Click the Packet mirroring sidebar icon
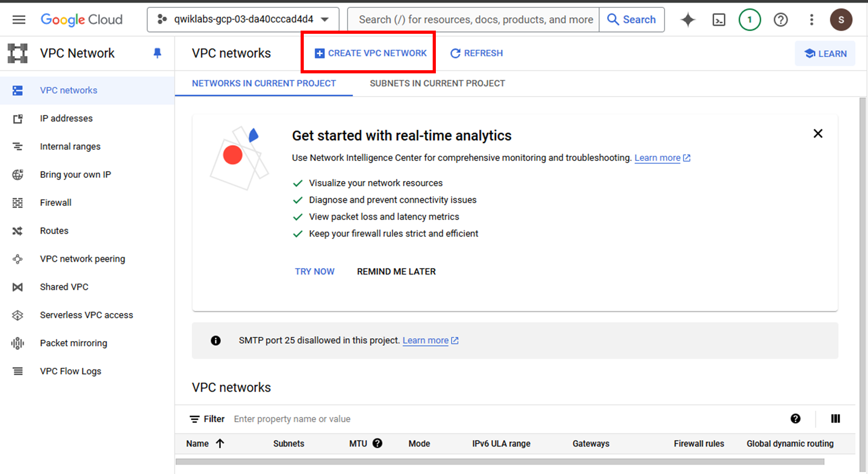This screenshot has width=868, height=474. point(17,343)
